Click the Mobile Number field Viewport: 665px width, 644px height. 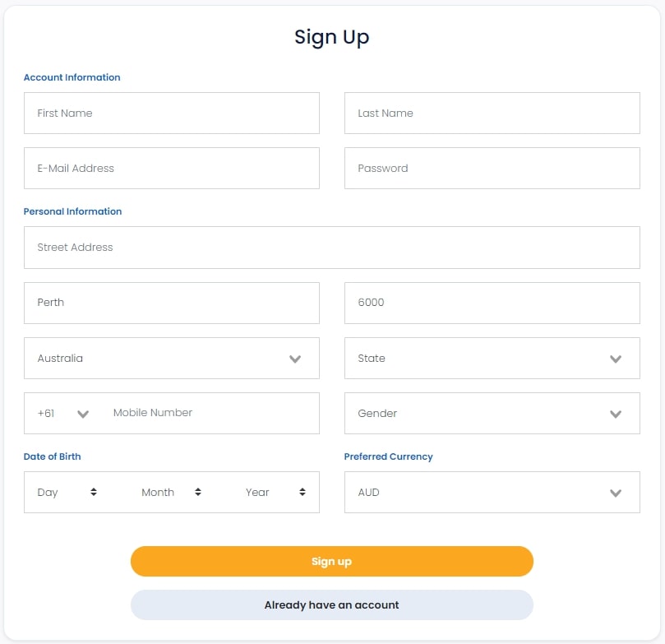click(210, 413)
